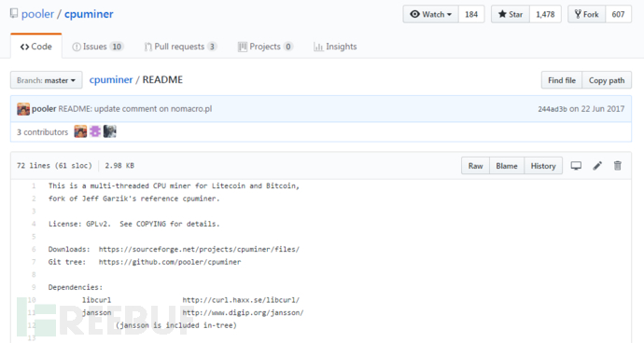Click the cpuminer breadcrumb link
The width and height of the screenshot is (644, 343).
click(111, 79)
